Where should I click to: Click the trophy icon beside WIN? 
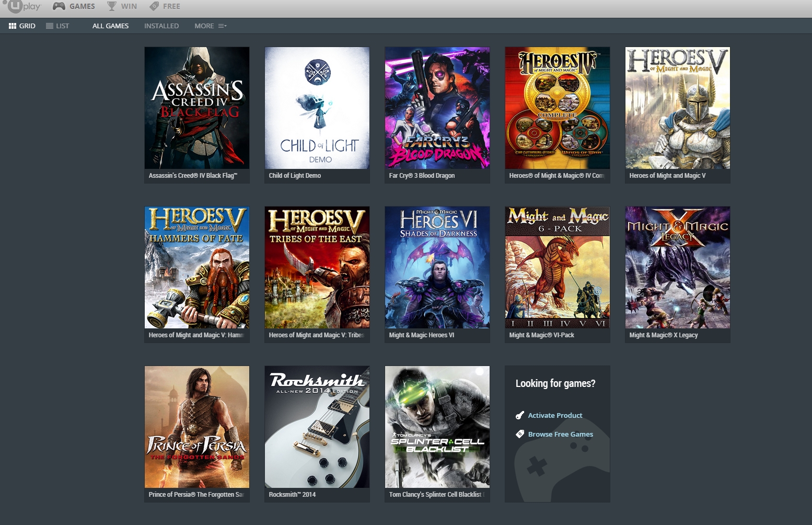(x=112, y=6)
